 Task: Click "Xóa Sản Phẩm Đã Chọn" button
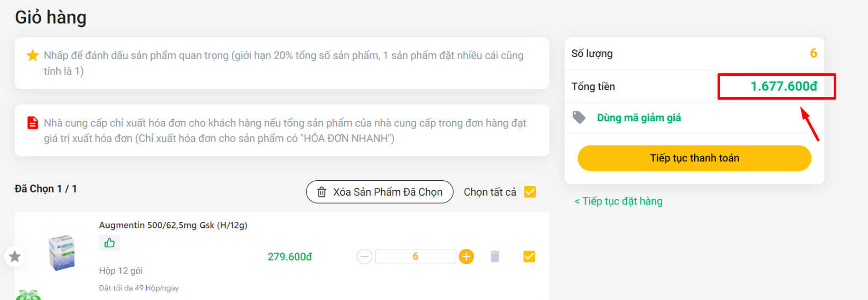click(379, 192)
